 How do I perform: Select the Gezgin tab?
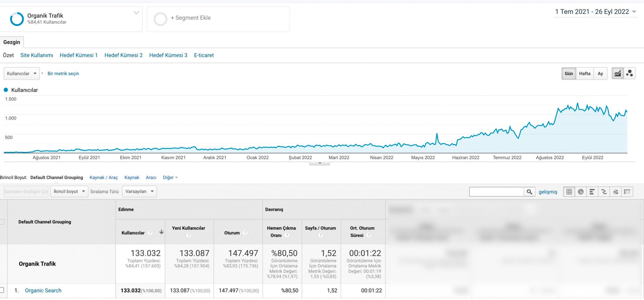(x=12, y=42)
